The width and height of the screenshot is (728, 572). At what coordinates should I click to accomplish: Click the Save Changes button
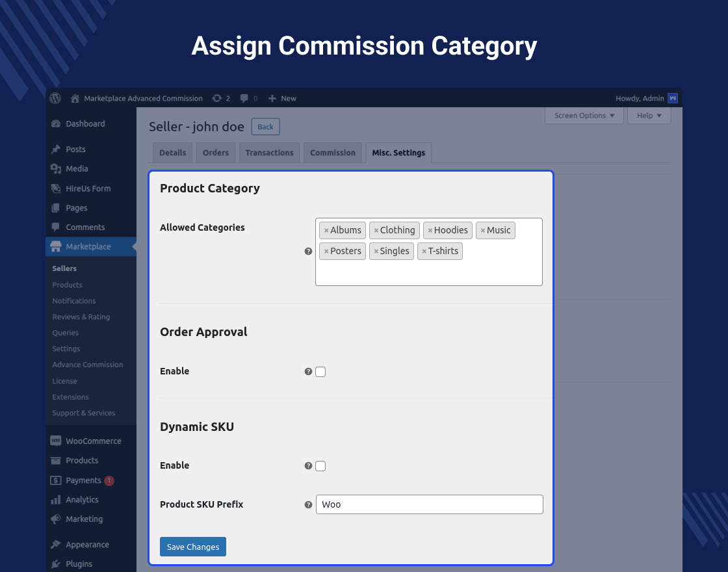click(x=192, y=547)
